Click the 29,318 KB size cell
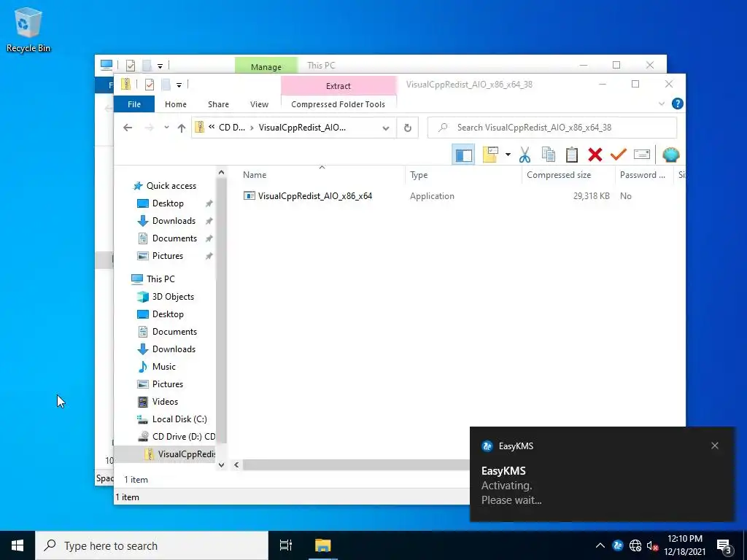 click(x=591, y=195)
